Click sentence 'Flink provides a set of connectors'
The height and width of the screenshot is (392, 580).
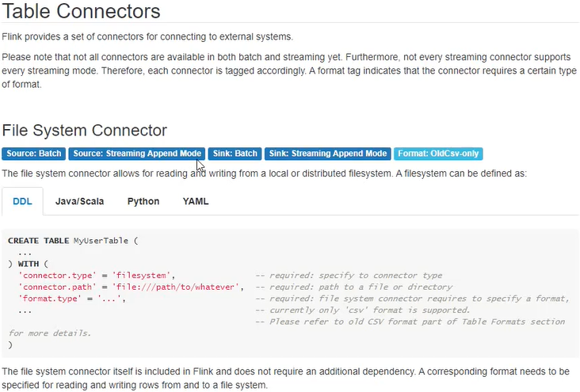click(147, 37)
